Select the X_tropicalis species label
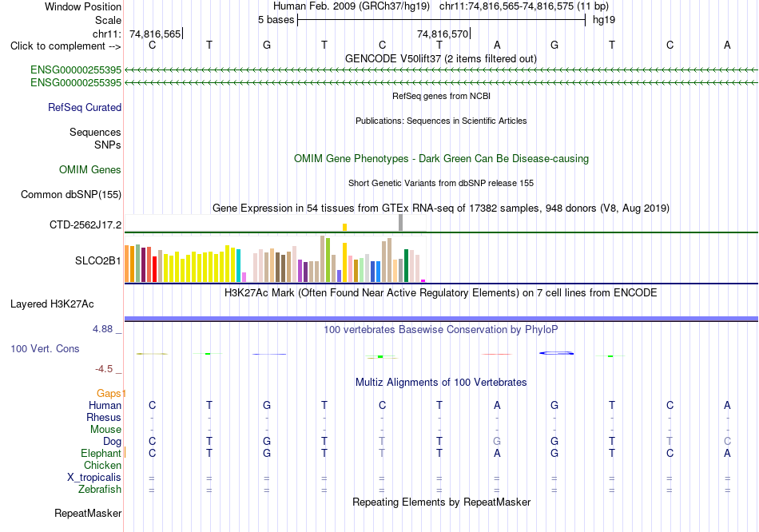The image size is (759, 532). (x=94, y=478)
